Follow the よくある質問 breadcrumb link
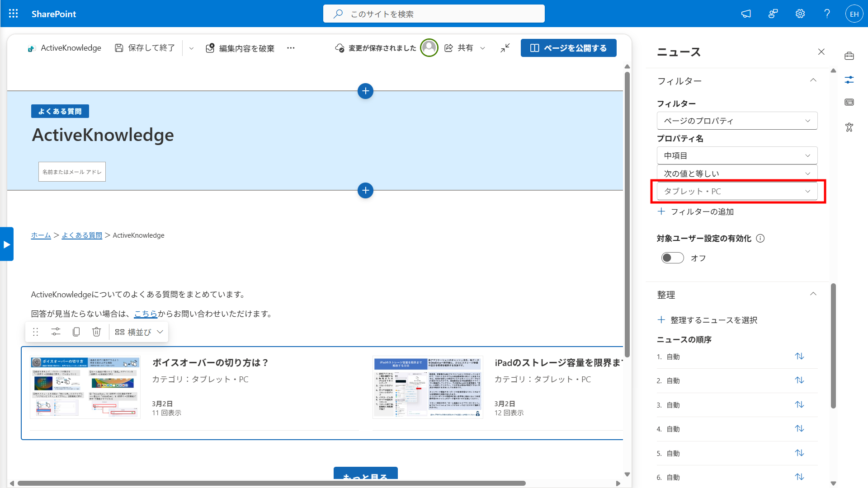Image resolution: width=868 pixels, height=488 pixels. 82,235
